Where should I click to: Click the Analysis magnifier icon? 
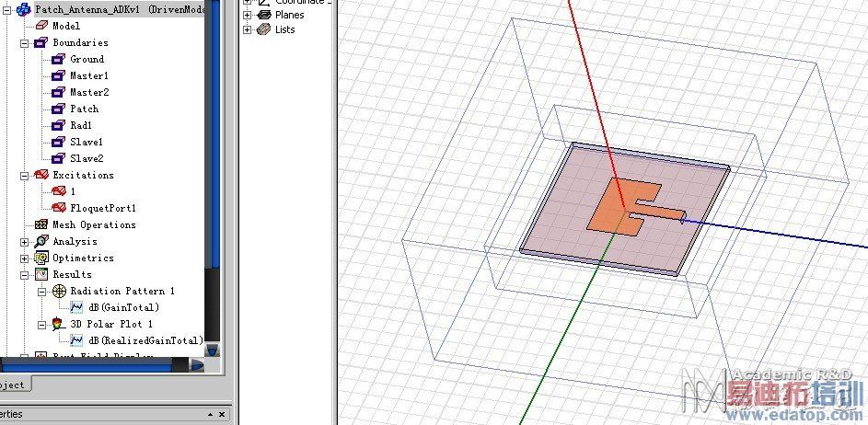(x=41, y=241)
